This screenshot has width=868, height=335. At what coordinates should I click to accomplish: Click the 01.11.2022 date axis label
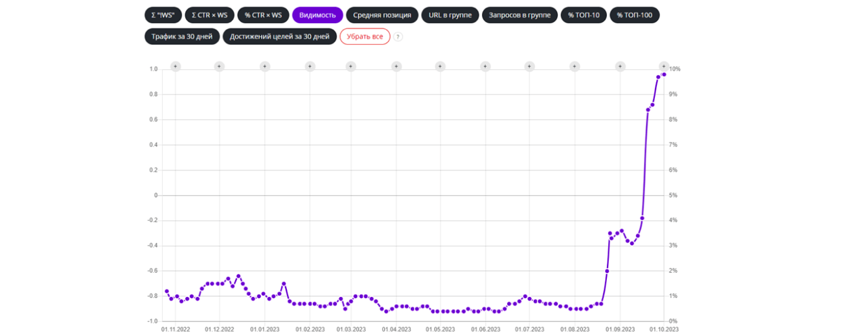(175, 329)
